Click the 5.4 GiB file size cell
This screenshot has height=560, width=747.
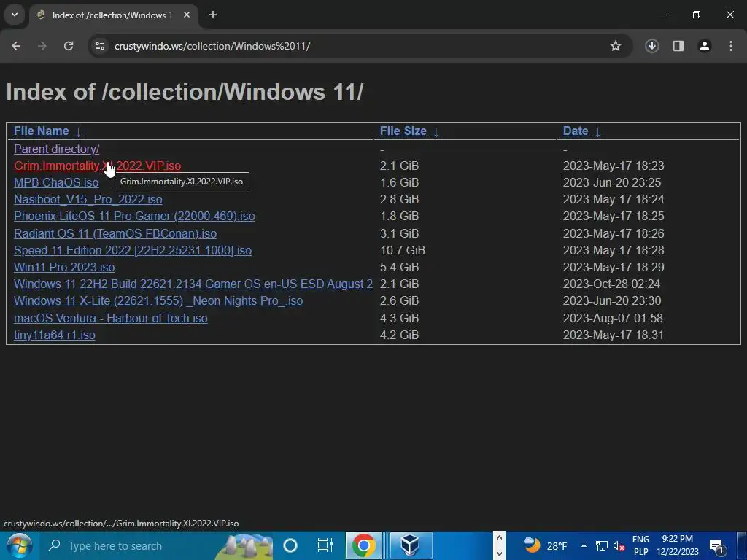pos(399,267)
